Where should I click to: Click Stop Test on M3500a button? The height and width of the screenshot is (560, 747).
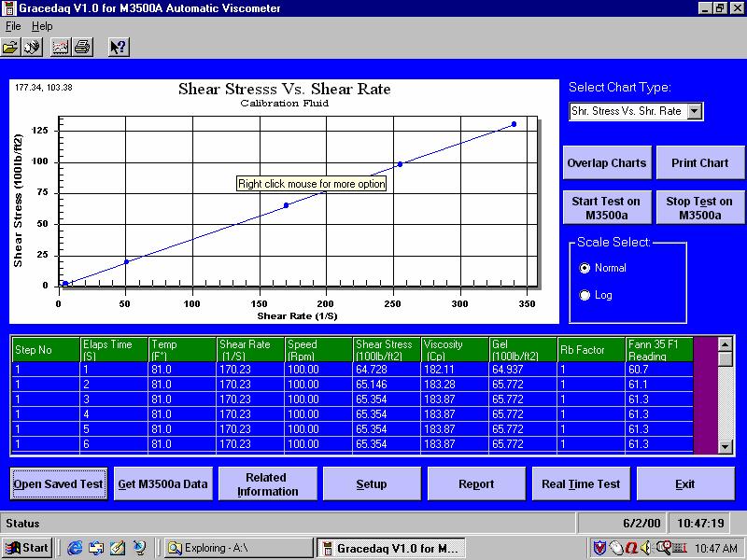coord(699,207)
